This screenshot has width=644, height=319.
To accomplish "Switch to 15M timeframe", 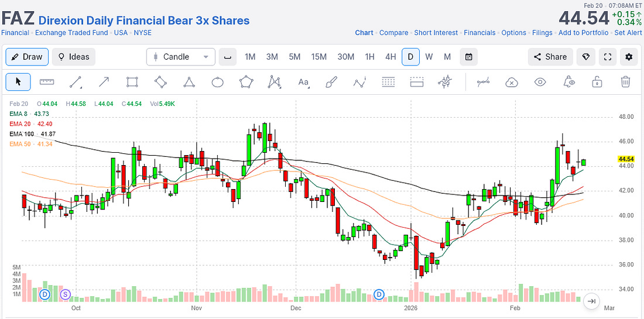I will point(318,57).
